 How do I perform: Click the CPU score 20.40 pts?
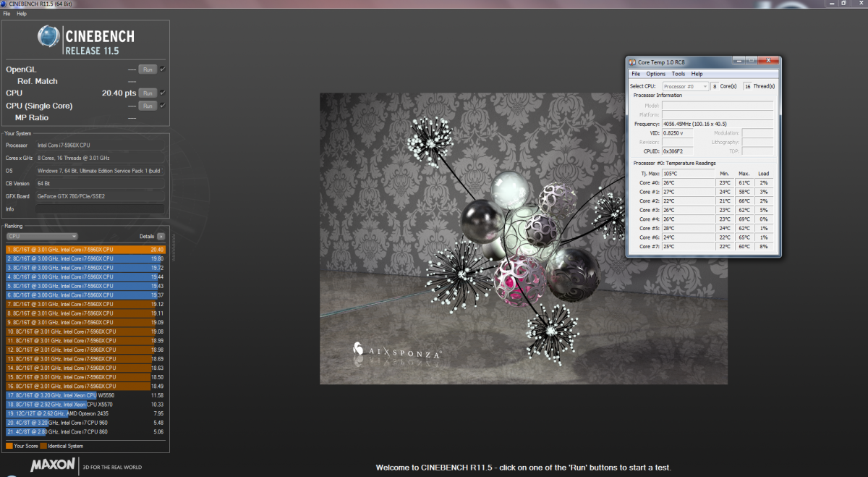tap(119, 93)
